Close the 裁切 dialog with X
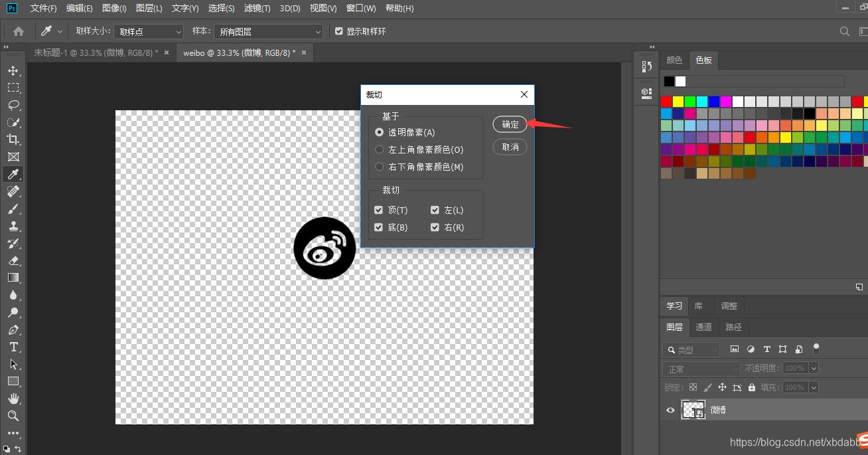This screenshot has width=868, height=455. coord(524,95)
